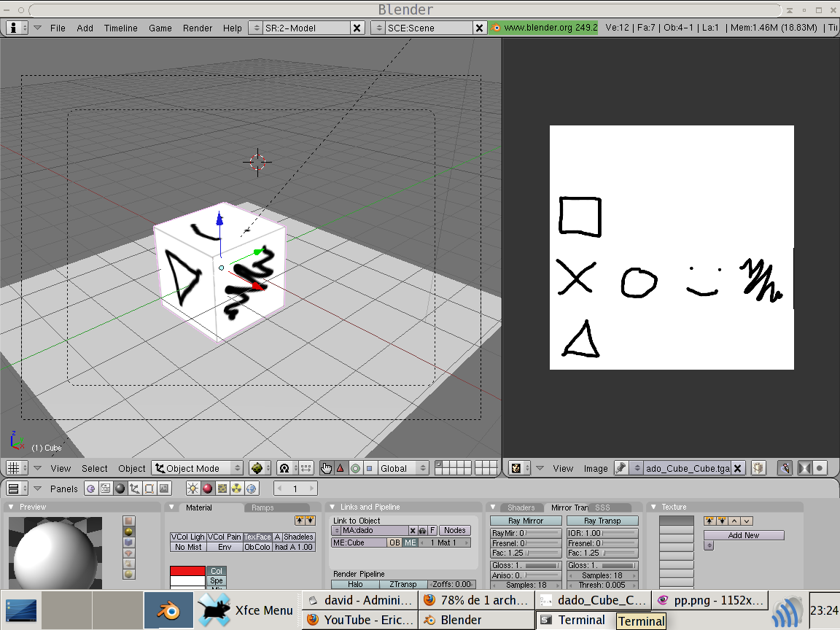
Task: Open Lamp buttons sub-context icon
Action: click(192, 489)
